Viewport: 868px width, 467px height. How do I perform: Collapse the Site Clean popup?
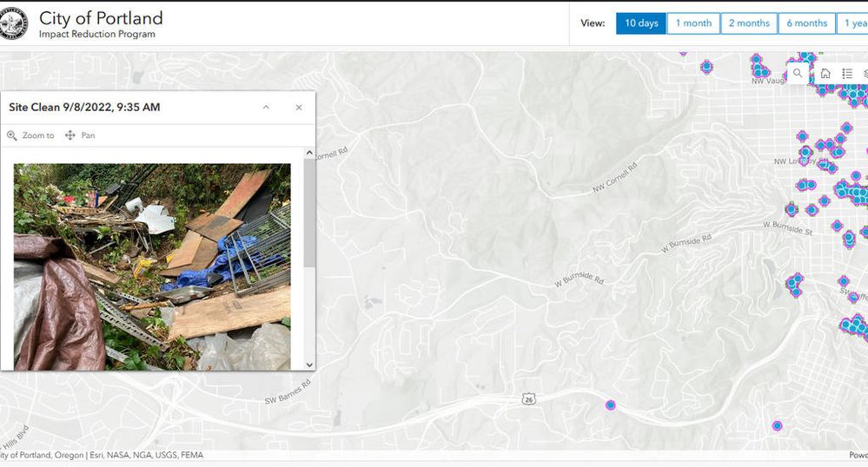266,108
